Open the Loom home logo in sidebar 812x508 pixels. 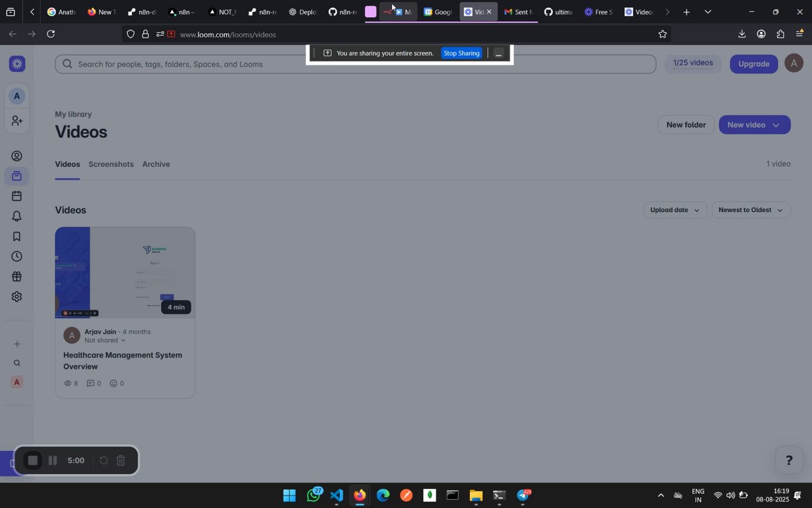click(17, 63)
